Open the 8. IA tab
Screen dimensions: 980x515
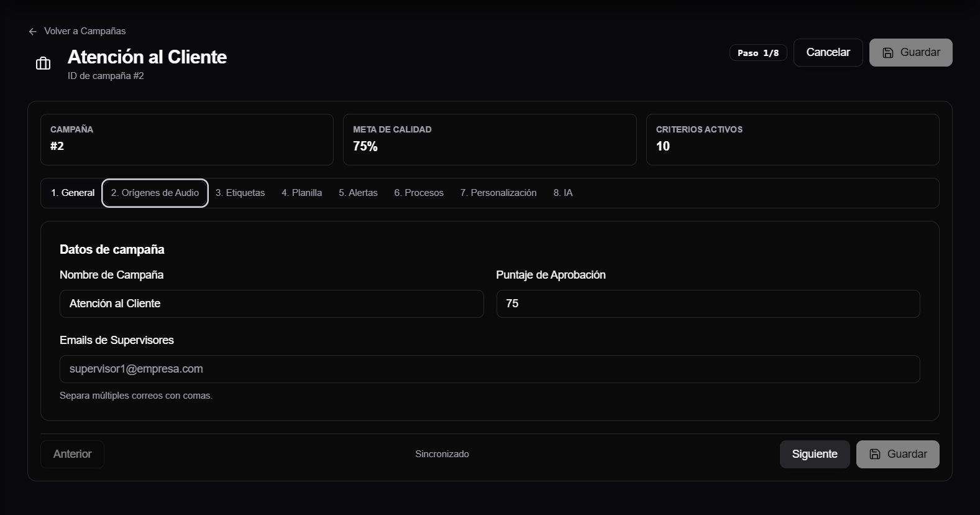pos(563,193)
